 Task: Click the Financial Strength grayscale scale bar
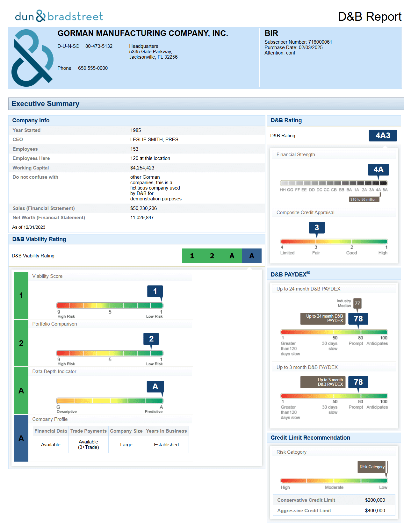[334, 183]
